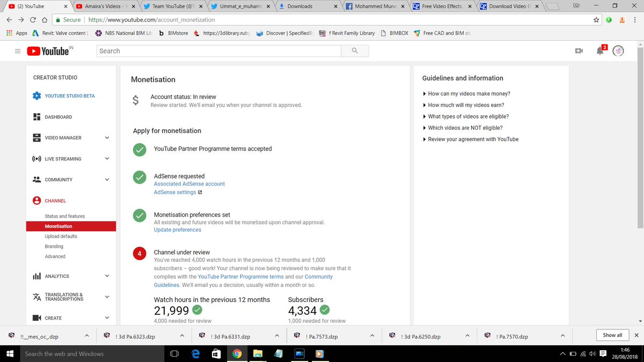The height and width of the screenshot is (362, 644).
Task: Expand 'Which videos are NOT eligible?'
Action: point(463,128)
